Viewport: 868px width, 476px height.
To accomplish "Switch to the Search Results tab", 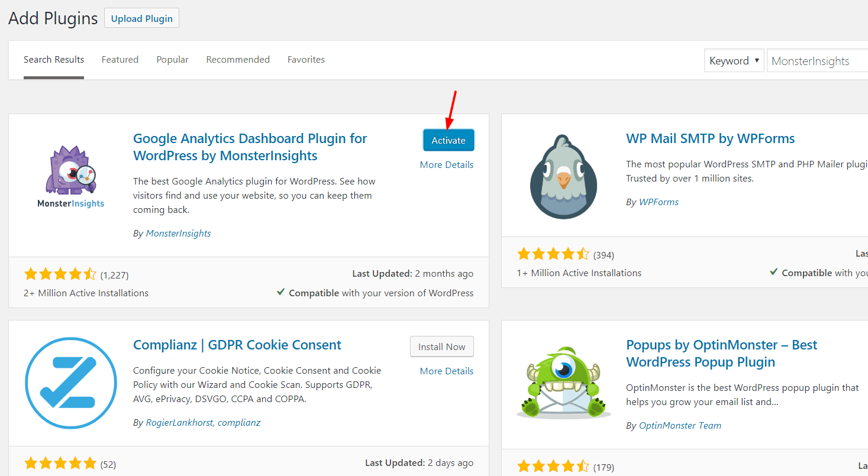I will click(x=54, y=60).
